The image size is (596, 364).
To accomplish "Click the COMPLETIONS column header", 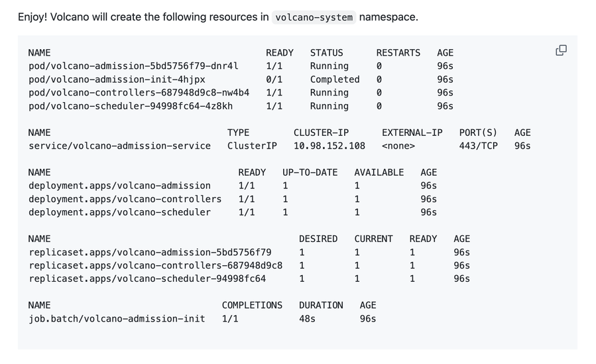I will (x=252, y=306).
